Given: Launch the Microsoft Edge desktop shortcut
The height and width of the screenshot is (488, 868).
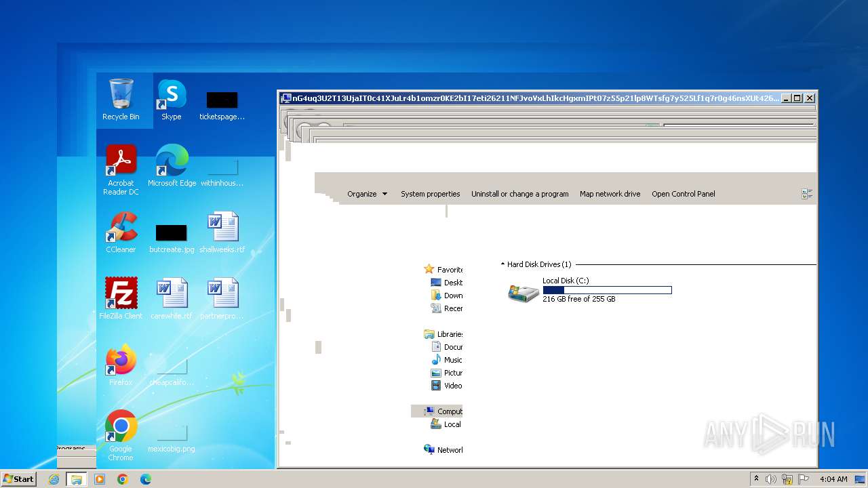Looking at the screenshot, I should point(172,165).
